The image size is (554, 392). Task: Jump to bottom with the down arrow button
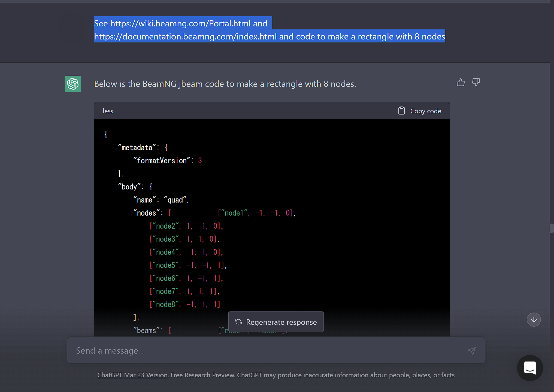pos(534,320)
